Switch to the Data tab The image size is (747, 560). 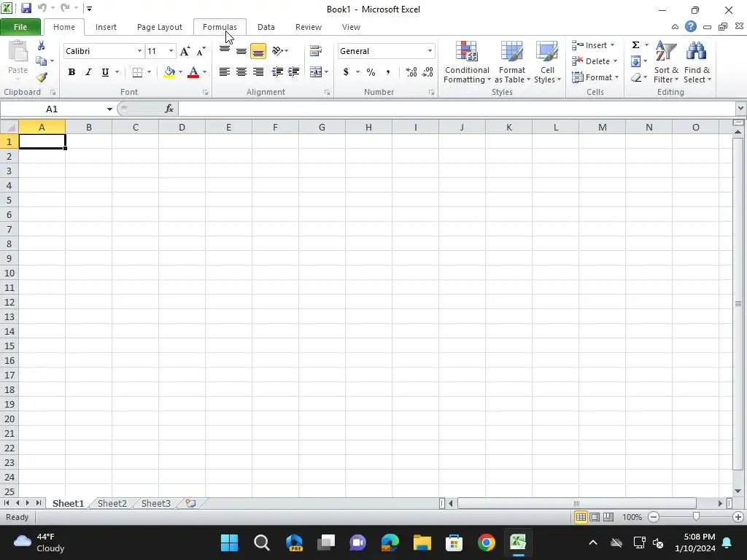[x=266, y=27]
